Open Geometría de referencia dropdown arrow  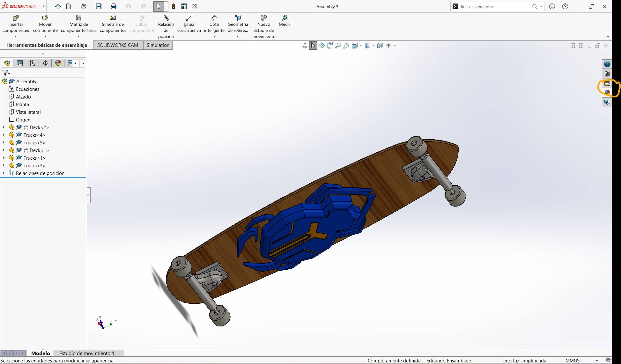tap(238, 37)
